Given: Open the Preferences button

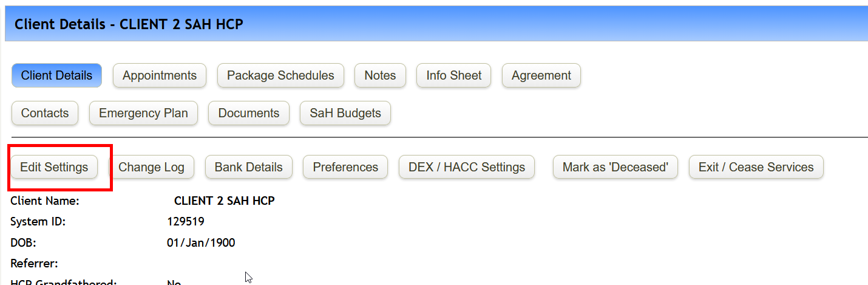Looking at the screenshot, I should click(345, 168).
